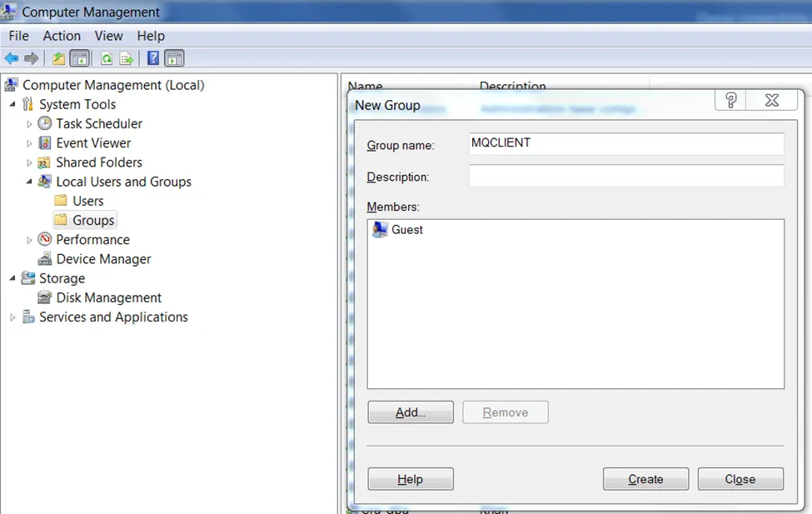Click the back navigation arrow in the toolbar
812x514 pixels.
click(x=11, y=57)
